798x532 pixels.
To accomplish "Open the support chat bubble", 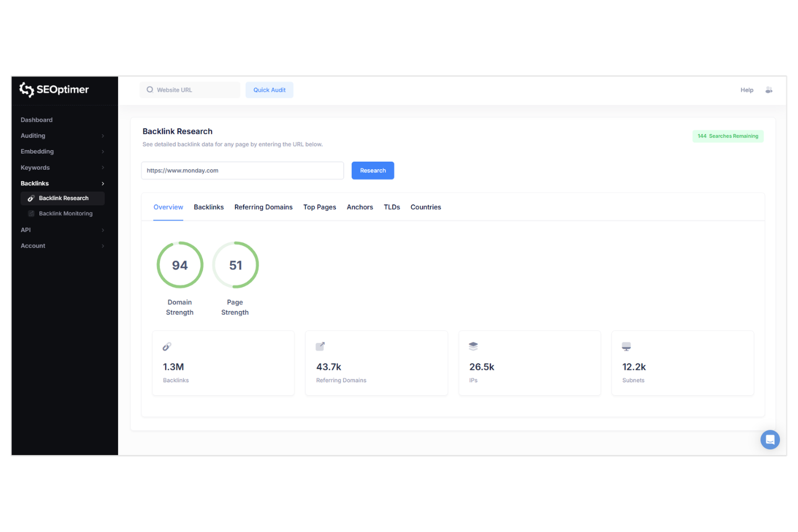I will coord(770,439).
